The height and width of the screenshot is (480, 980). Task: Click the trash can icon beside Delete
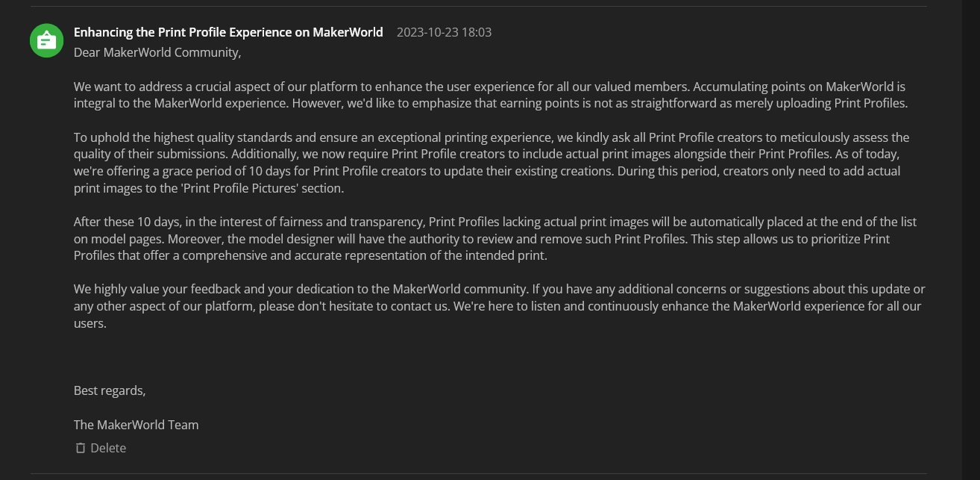[81, 448]
